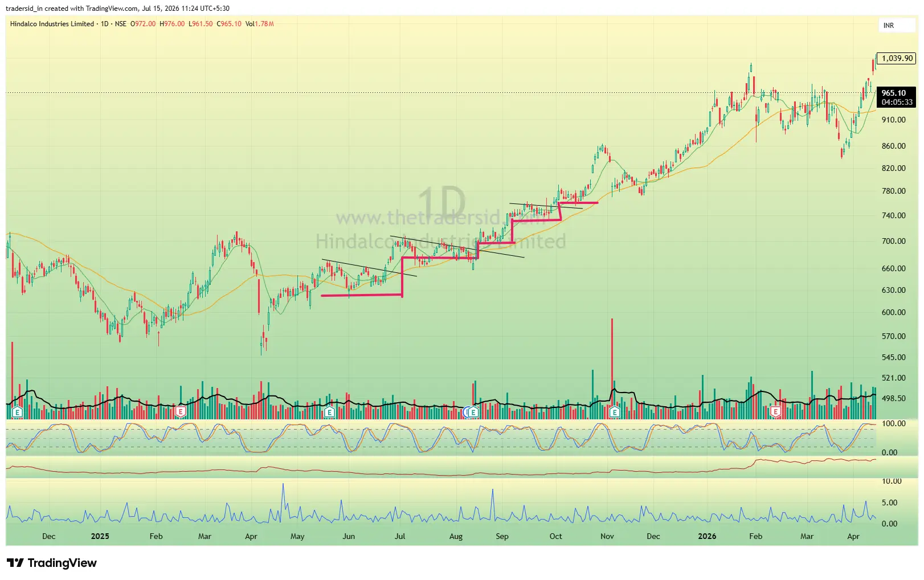Click the Jun label on the time axis
Viewport: 924px width, 580px height.
[349, 536]
